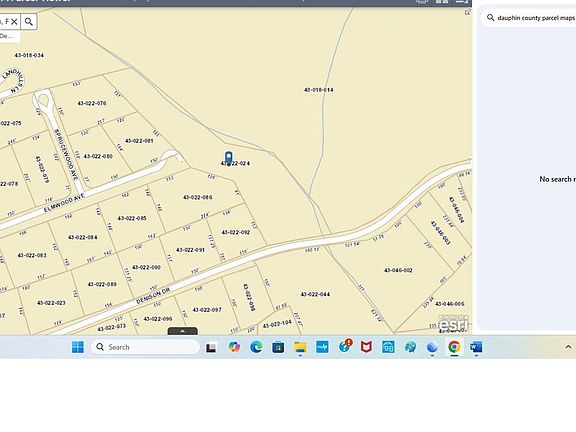Click parcel label 43-022-086
The image size is (576, 432).
coord(198,197)
